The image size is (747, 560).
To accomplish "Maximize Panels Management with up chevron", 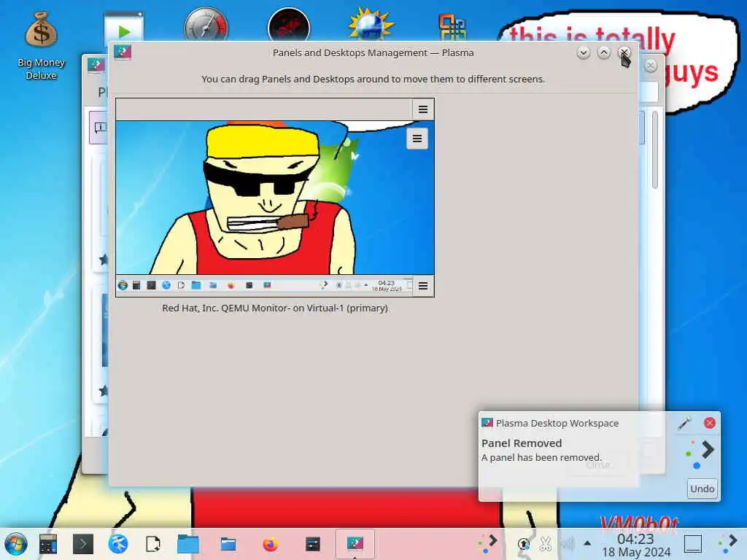I will (x=603, y=52).
